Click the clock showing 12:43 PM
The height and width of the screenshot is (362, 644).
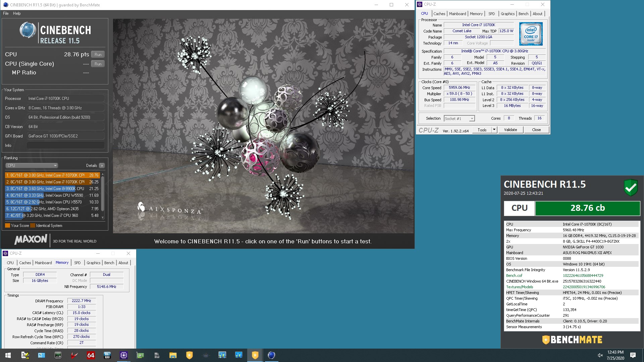point(615,352)
